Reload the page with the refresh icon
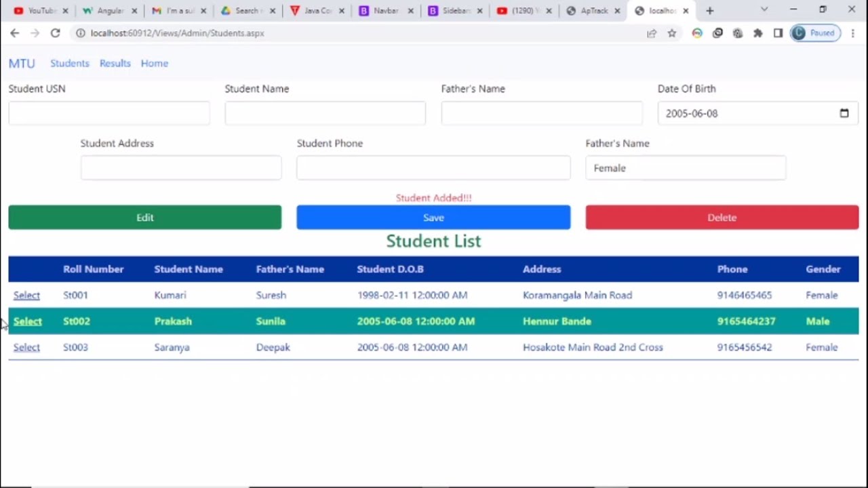The image size is (868, 488). click(55, 33)
